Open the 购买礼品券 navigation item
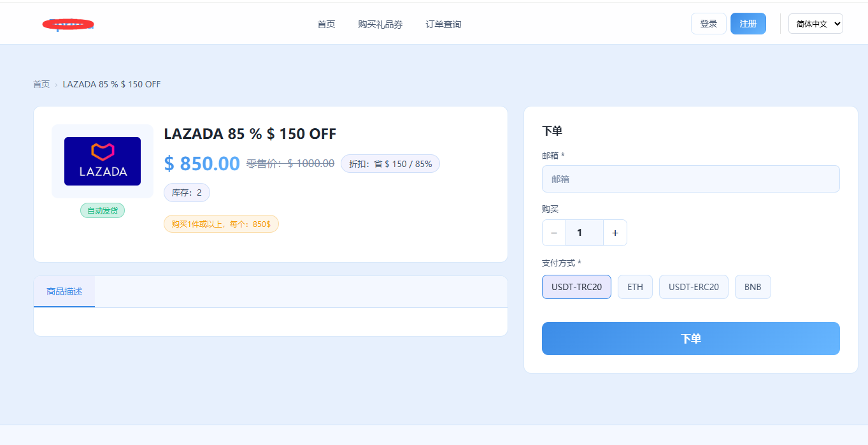This screenshot has height=445, width=868. point(380,24)
